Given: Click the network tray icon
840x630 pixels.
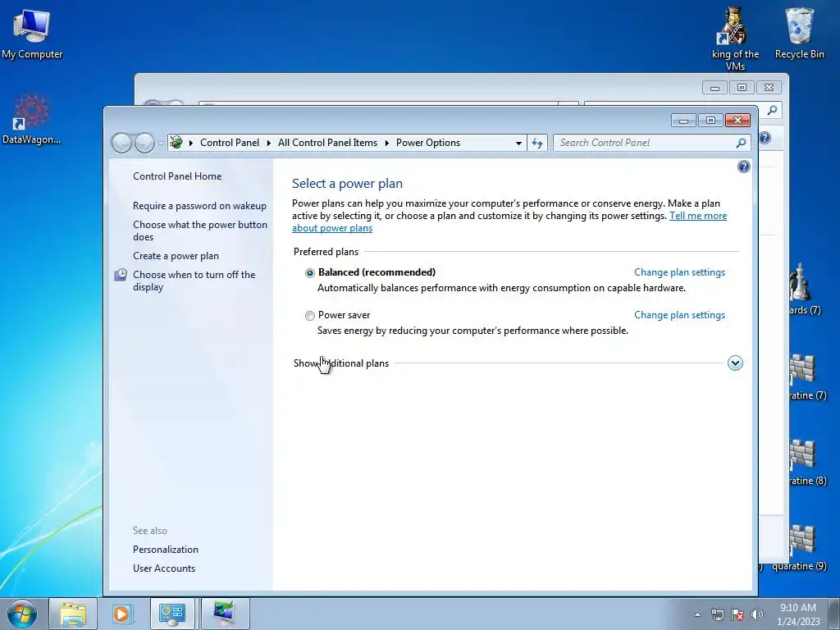Looking at the screenshot, I should point(717,614).
